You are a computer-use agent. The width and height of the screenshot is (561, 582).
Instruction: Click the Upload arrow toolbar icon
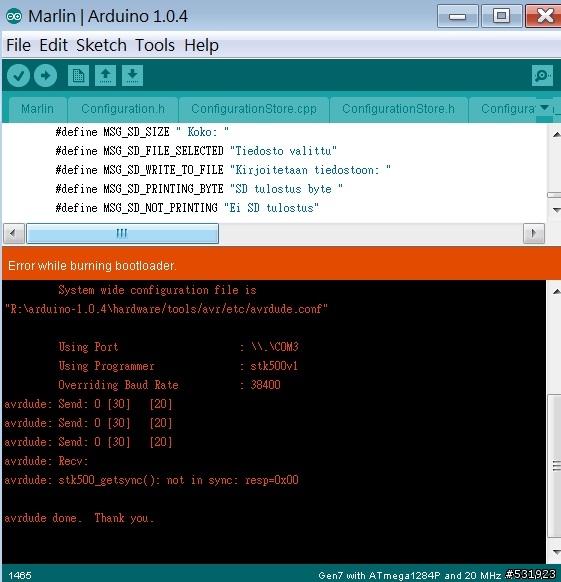(x=45, y=76)
